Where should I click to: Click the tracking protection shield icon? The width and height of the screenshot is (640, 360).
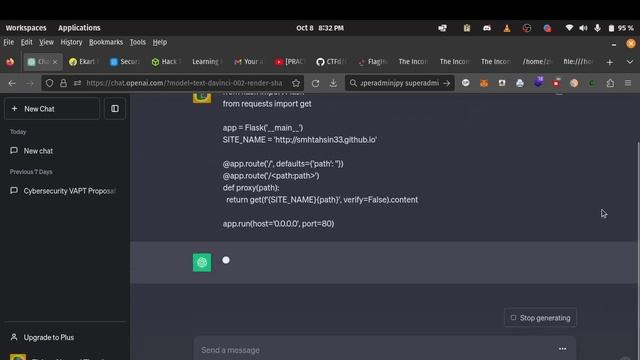(49, 83)
